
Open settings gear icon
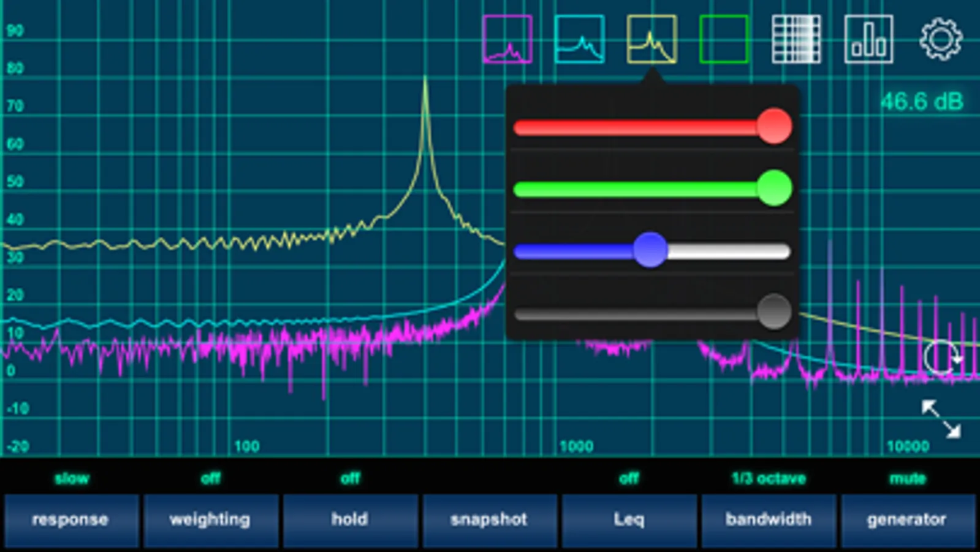941,40
